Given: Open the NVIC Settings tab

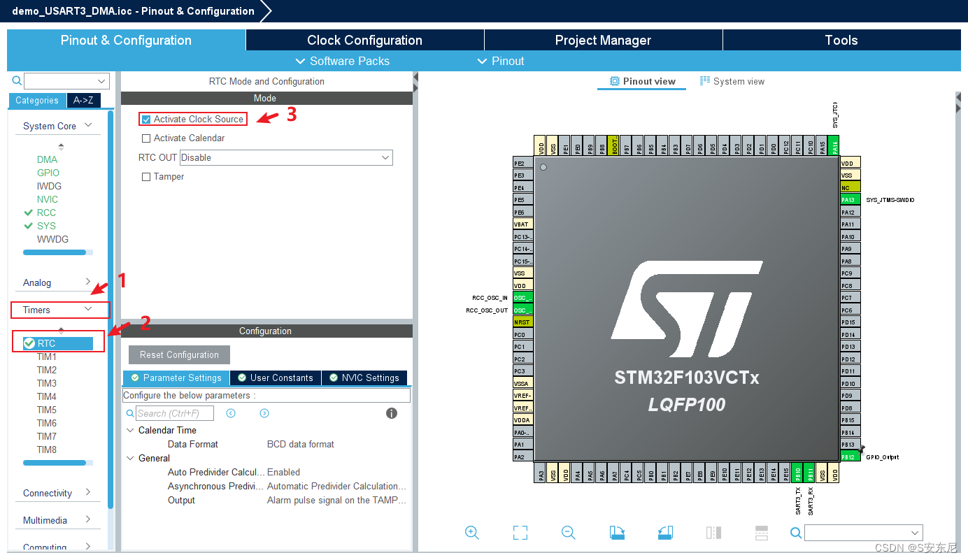Looking at the screenshot, I should click(364, 378).
